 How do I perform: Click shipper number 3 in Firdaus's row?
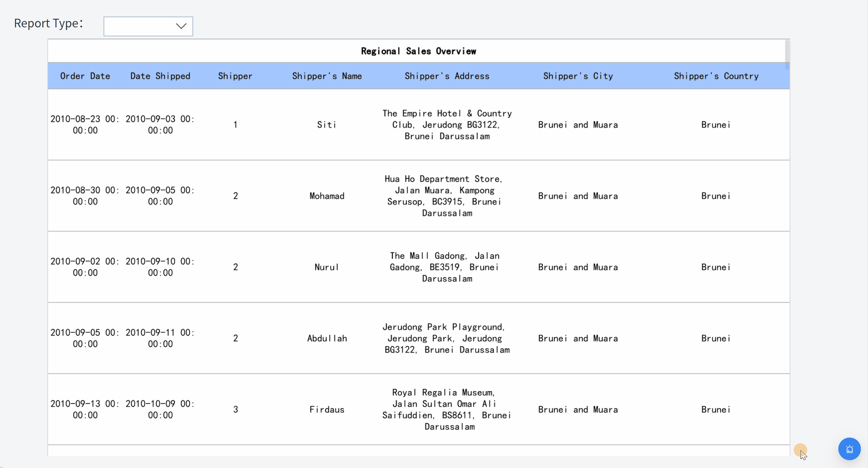click(x=235, y=409)
